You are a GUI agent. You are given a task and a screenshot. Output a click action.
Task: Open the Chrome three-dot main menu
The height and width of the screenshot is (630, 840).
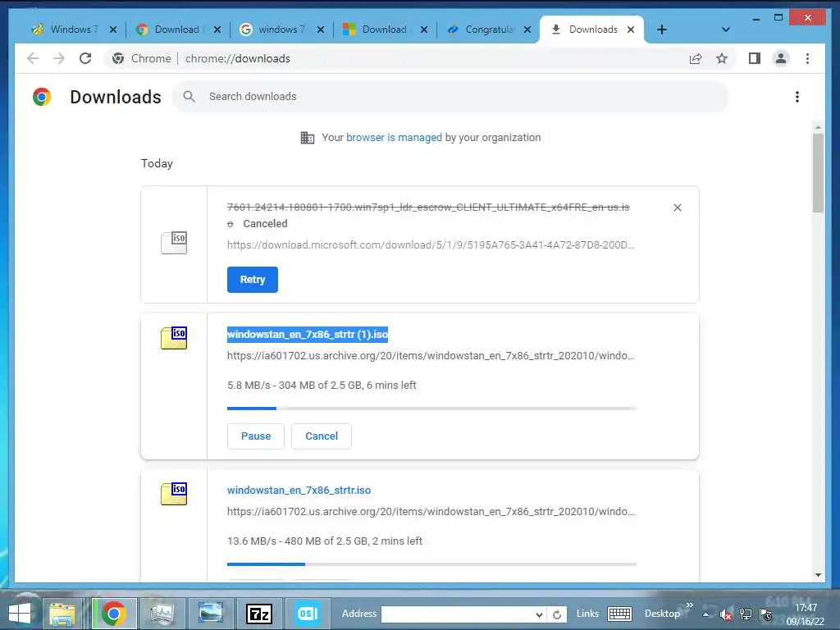807,58
